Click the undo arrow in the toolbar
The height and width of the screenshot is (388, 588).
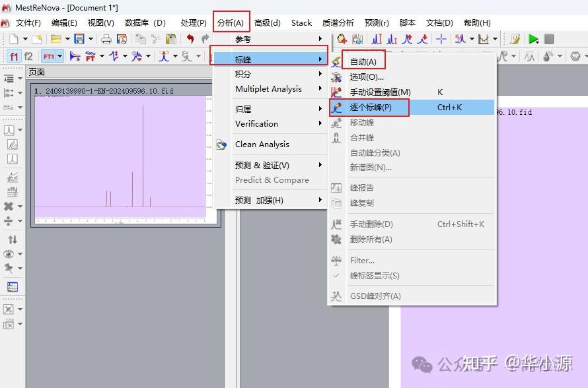coord(190,39)
